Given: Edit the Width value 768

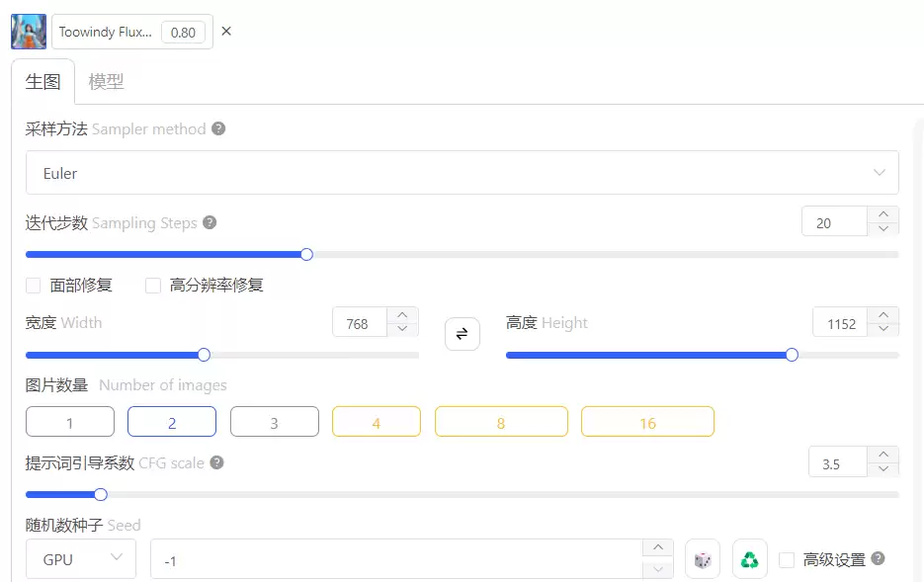Looking at the screenshot, I should (360, 323).
